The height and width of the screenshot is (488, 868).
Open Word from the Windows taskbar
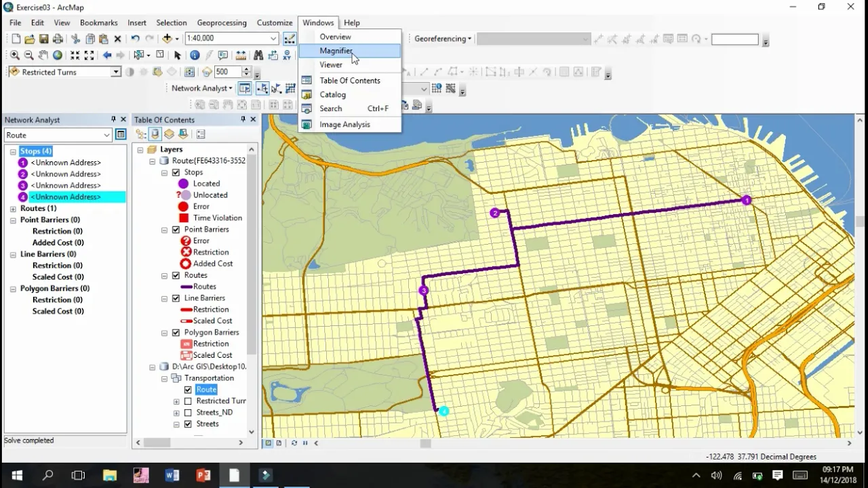click(x=172, y=475)
